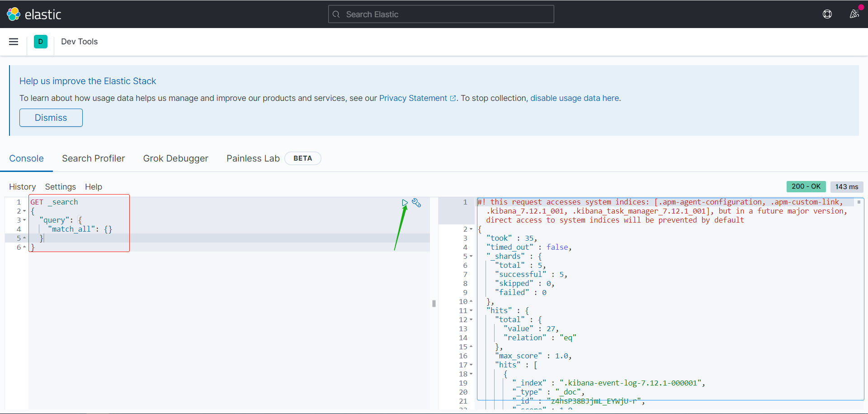
Task: Click disable usage data here link
Action: 575,98
